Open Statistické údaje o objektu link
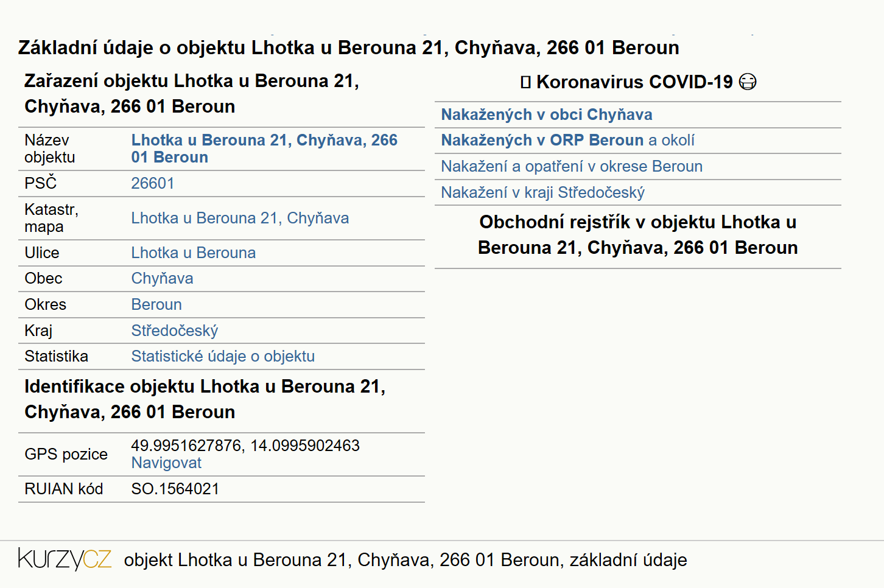The height and width of the screenshot is (588, 884). click(223, 356)
